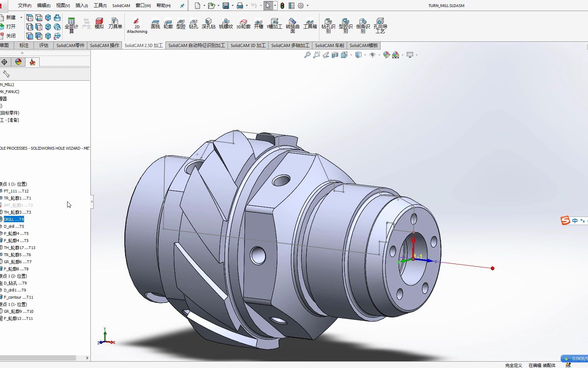The height and width of the screenshot is (368, 588).
Task: Add a 钻孔 drilling operation
Action: pos(194,23)
